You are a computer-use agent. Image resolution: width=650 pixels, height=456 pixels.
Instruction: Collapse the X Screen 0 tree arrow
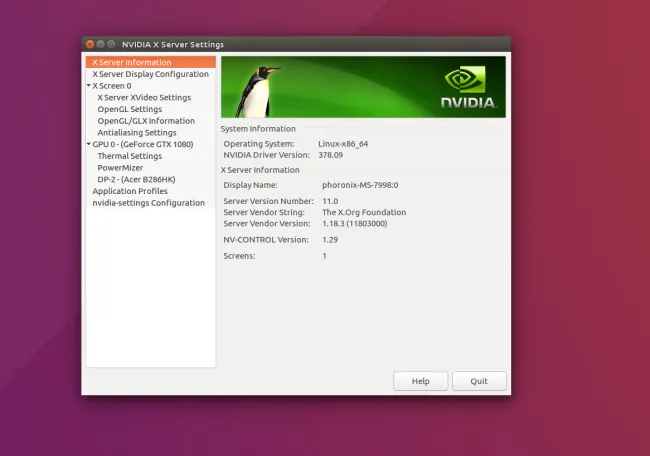tap(89, 85)
